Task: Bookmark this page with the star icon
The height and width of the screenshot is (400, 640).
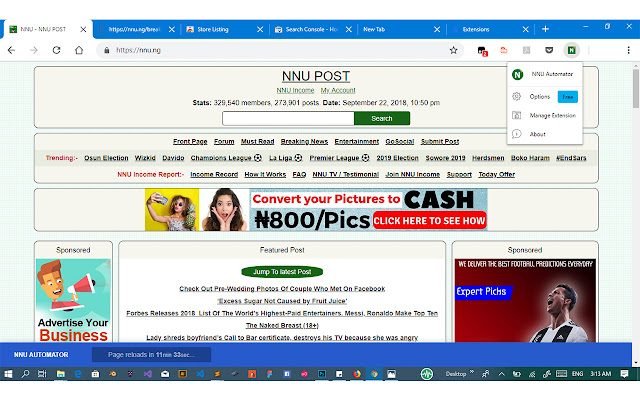Action: 453,50
